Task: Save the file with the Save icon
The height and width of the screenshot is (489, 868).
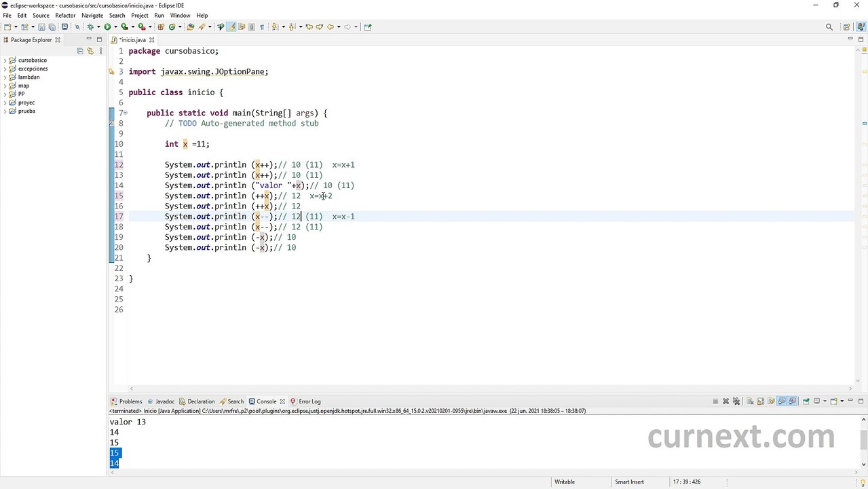Action: [41, 27]
